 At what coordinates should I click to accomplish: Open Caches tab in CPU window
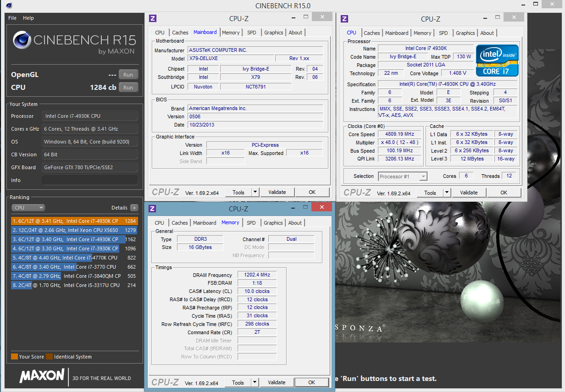click(x=371, y=33)
